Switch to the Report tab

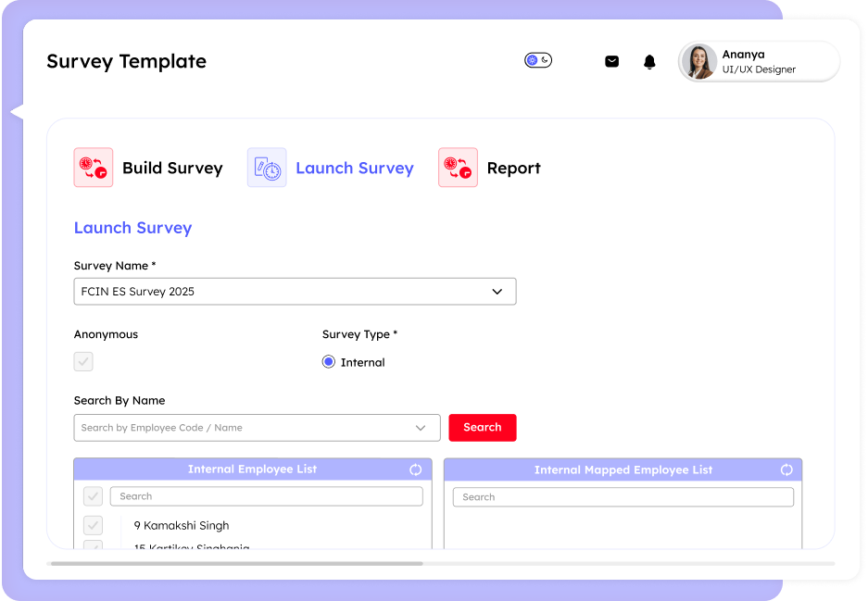(x=513, y=169)
